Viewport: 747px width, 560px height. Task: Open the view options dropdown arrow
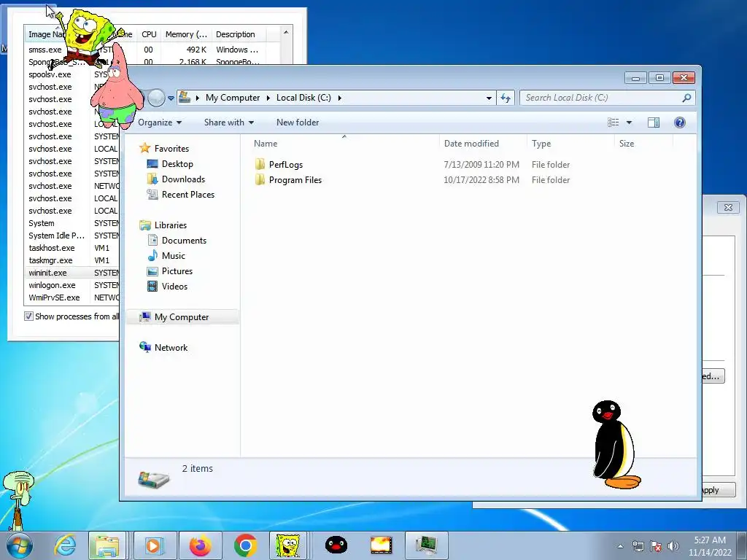629,122
